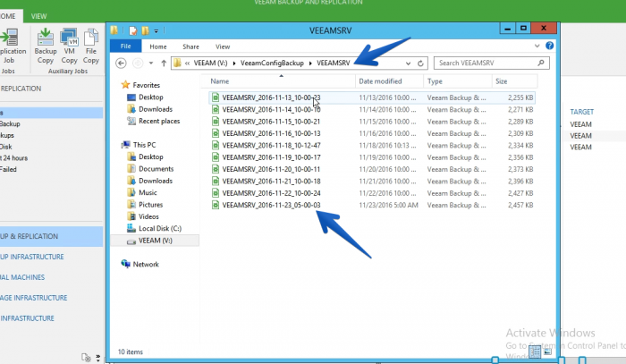Image resolution: width=626 pixels, height=364 pixels.
Task: Click file icon of VEEAMSRV_2016-11-14 backup
Action: pyautogui.click(x=216, y=109)
